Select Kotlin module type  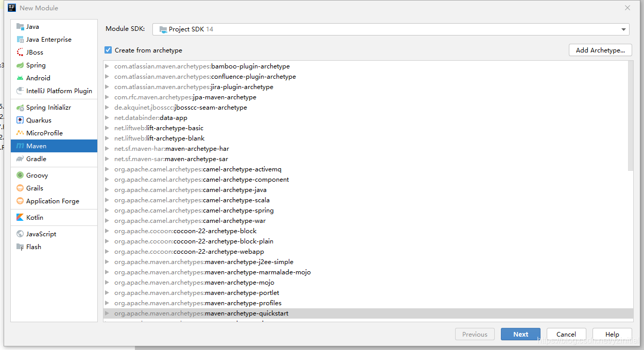pyautogui.click(x=54, y=218)
